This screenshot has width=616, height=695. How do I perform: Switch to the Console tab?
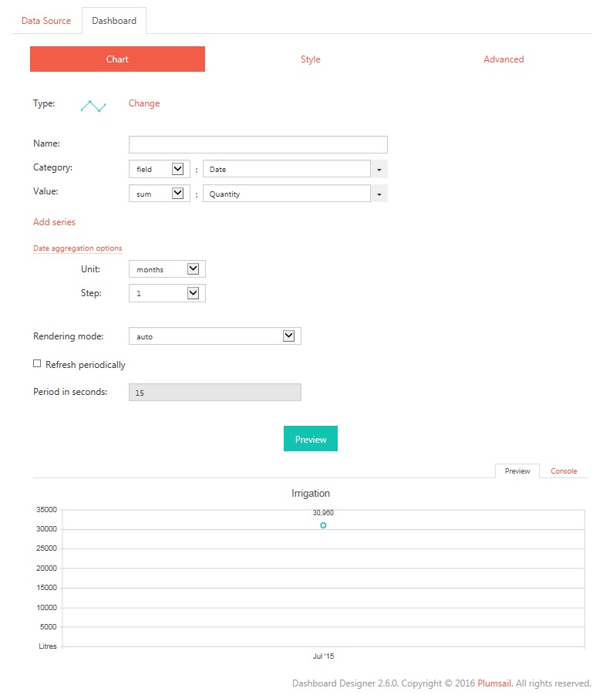pyautogui.click(x=564, y=471)
